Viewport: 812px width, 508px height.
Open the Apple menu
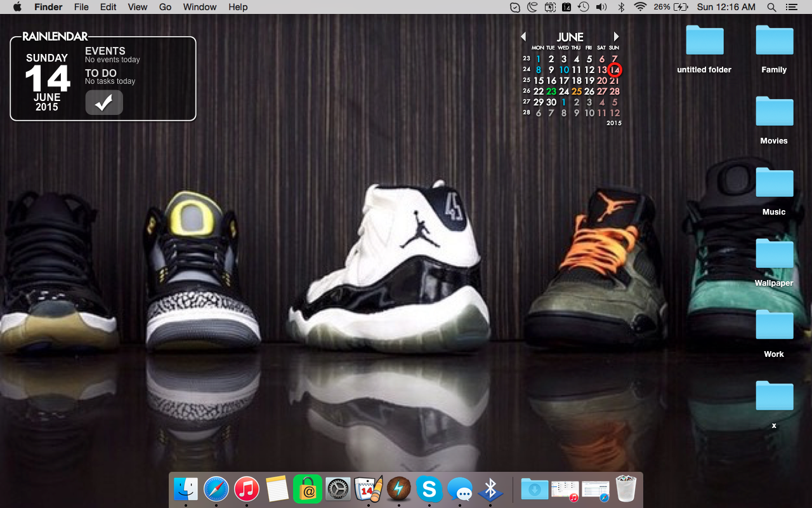click(x=17, y=7)
